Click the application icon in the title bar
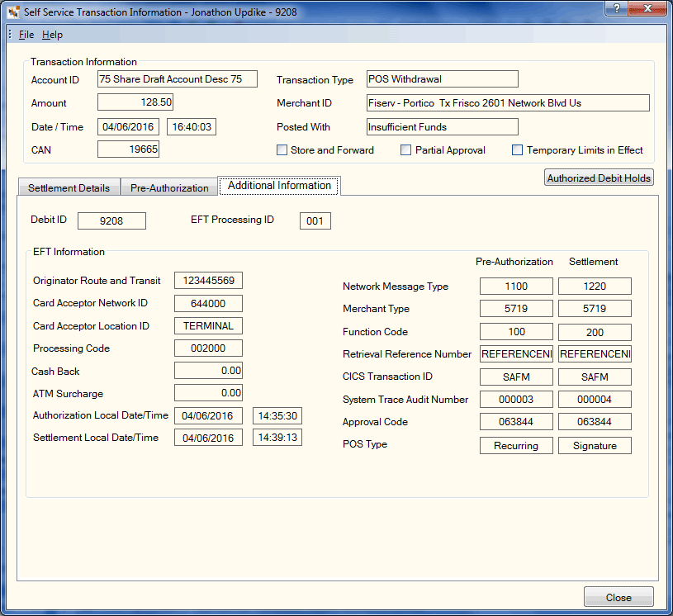The height and width of the screenshot is (616, 673). pos(13,12)
